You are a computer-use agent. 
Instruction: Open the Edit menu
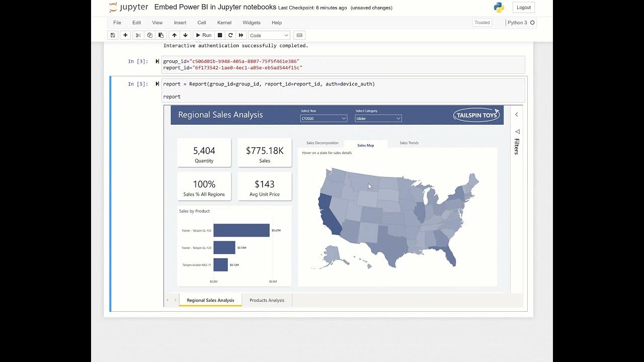pyautogui.click(x=136, y=23)
